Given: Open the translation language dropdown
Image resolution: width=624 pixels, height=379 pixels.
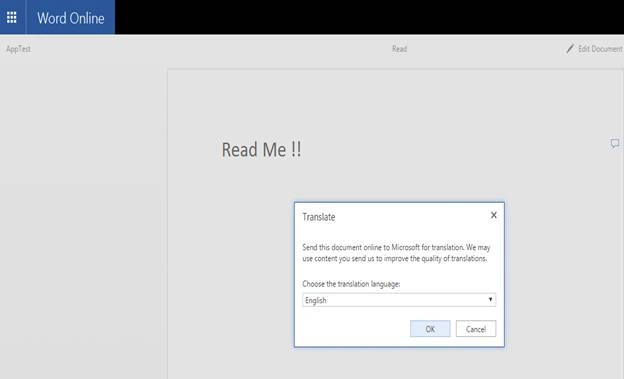Looking at the screenshot, I should point(399,300).
